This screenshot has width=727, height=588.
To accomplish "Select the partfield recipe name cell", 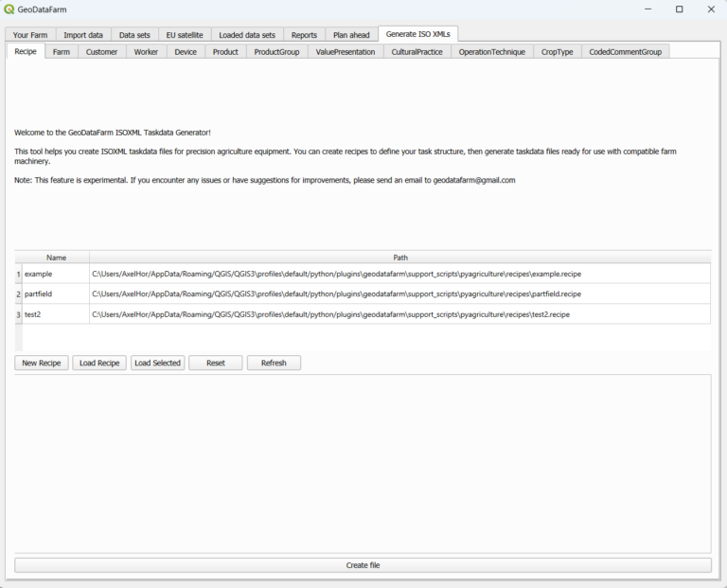I will tap(55, 294).
